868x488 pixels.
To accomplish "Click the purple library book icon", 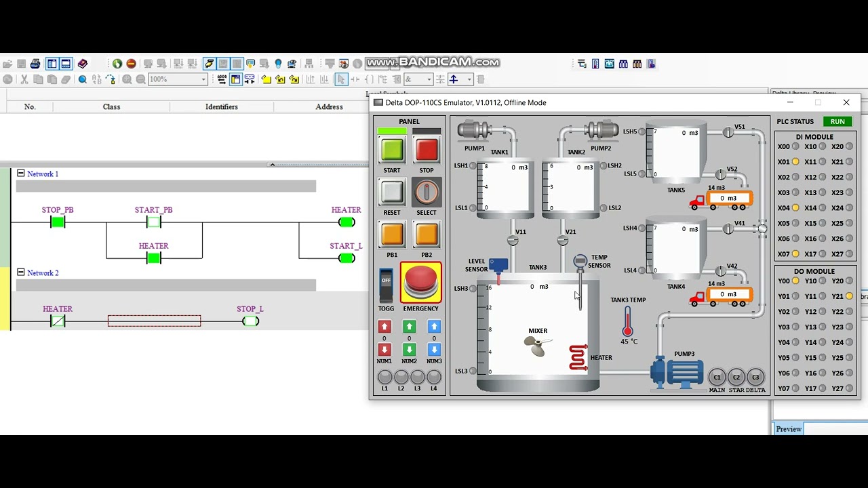I will coord(83,64).
